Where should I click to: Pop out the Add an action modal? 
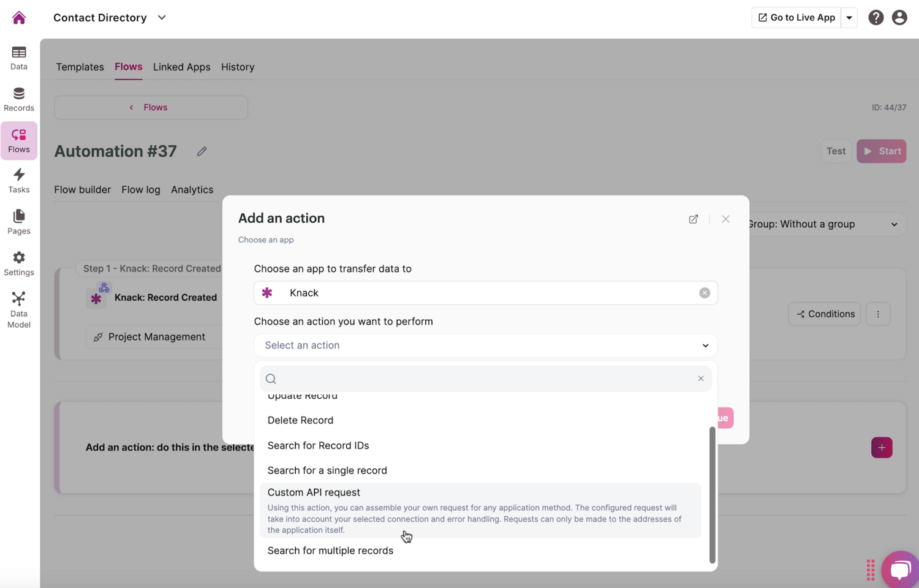pos(693,219)
